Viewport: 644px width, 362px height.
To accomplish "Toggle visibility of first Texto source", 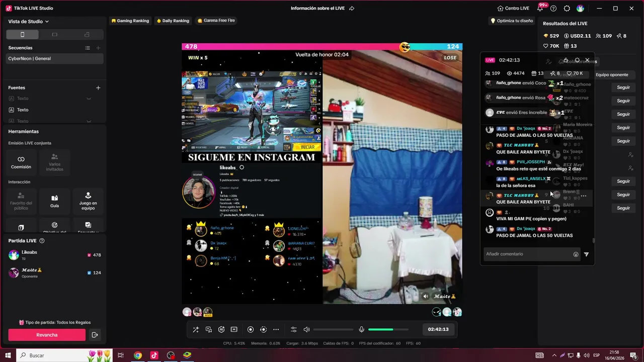I will click(x=89, y=99).
